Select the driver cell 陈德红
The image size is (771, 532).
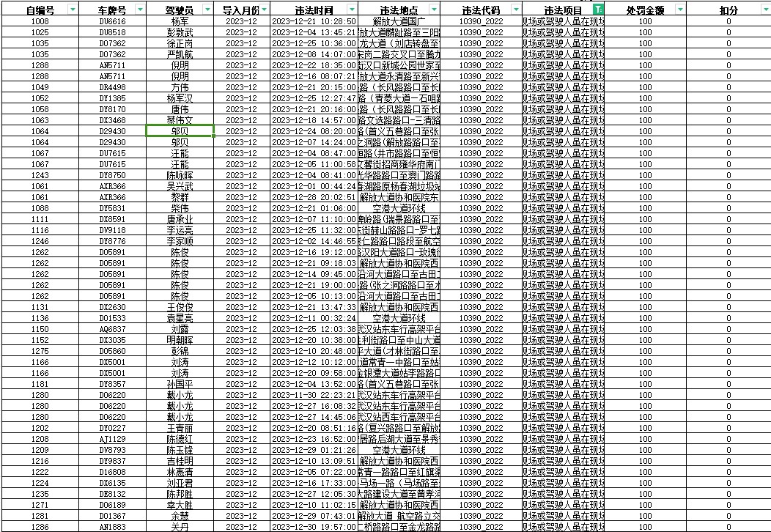click(180, 439)
